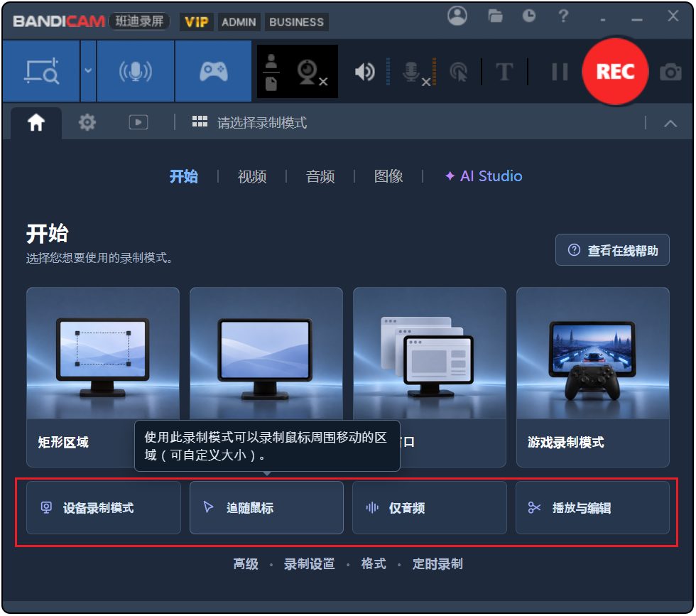Choose the 矩形区域 recording mode card
696x616 pixels.
click(x=103, y=377)
